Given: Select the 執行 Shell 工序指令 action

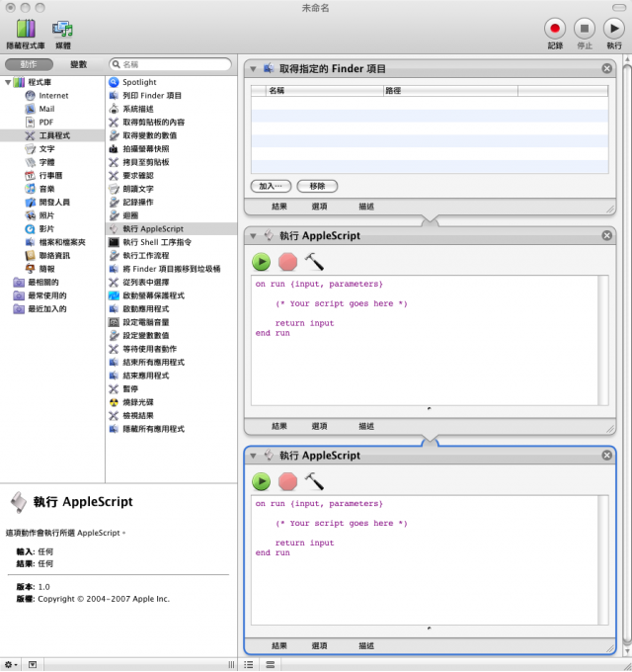Looking at the screenshot, I should tap(171, 242).
